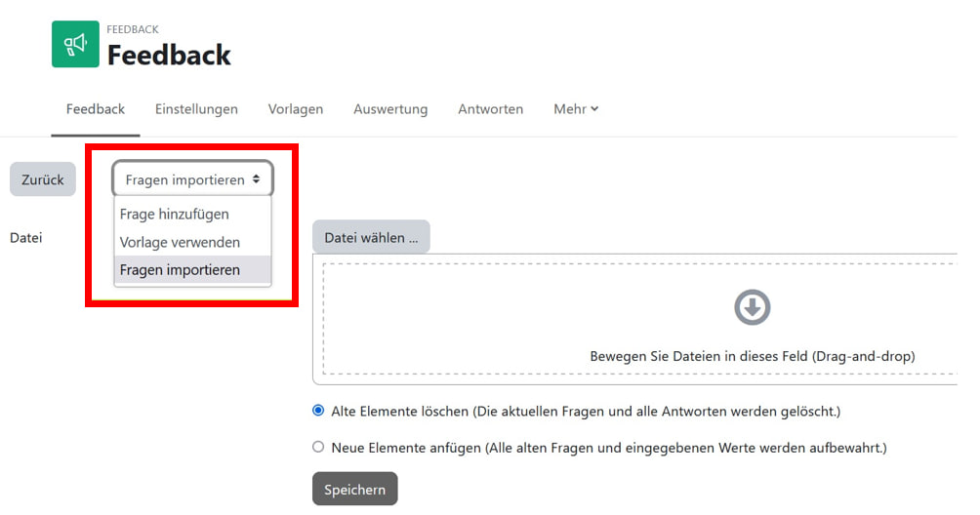
Task: Switch to the Einstellungen tab
Action: (196, 109)
